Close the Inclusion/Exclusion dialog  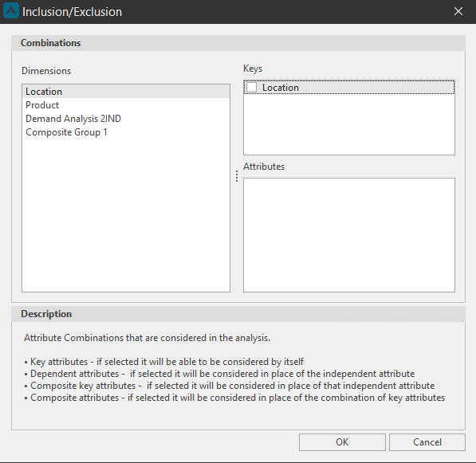458,11
